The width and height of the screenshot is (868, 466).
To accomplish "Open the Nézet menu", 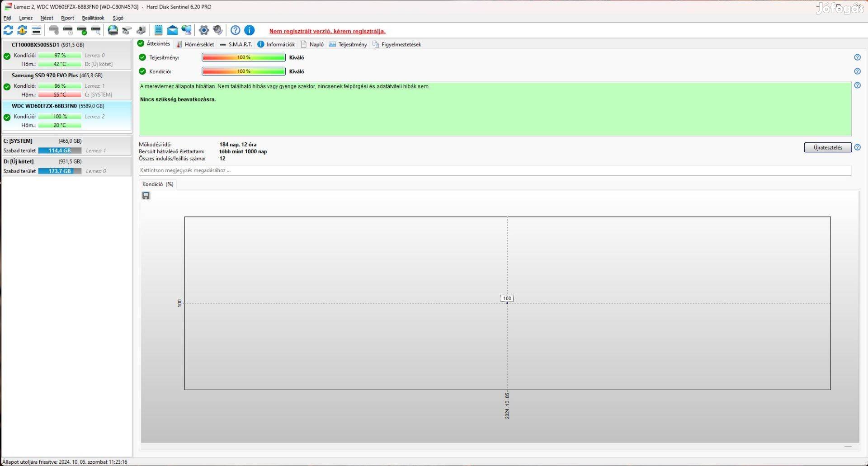I will [x=47, y=18].
